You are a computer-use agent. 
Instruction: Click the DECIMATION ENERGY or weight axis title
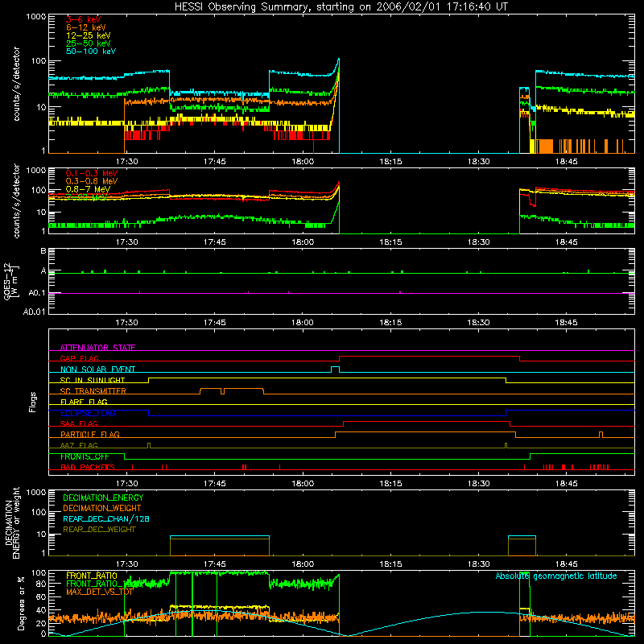tap(12, 522)
